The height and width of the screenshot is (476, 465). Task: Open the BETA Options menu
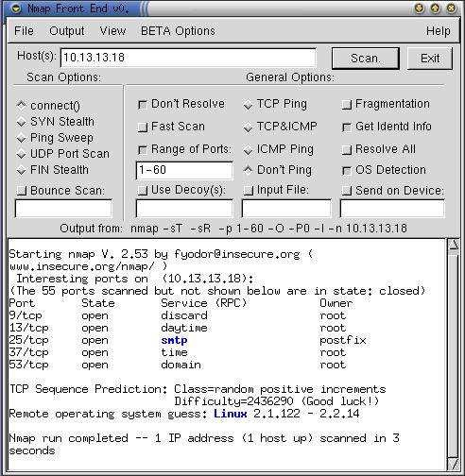178,31
